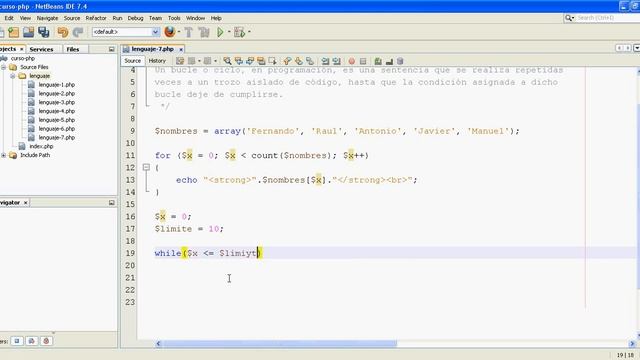640x360 pixels.
Task: Toggle Bookmark editor icon
Action: tap(310, 61)
